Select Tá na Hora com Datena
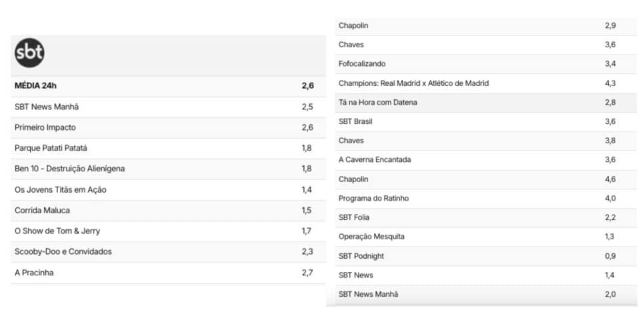 point(486,103)
